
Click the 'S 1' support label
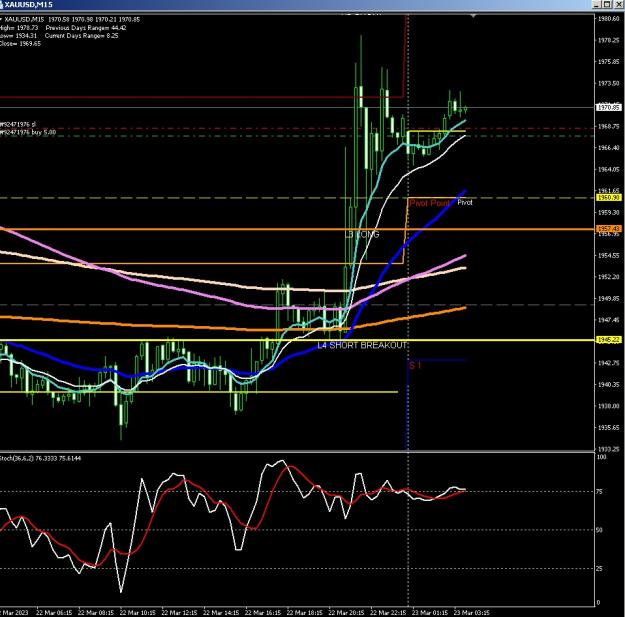415,365
